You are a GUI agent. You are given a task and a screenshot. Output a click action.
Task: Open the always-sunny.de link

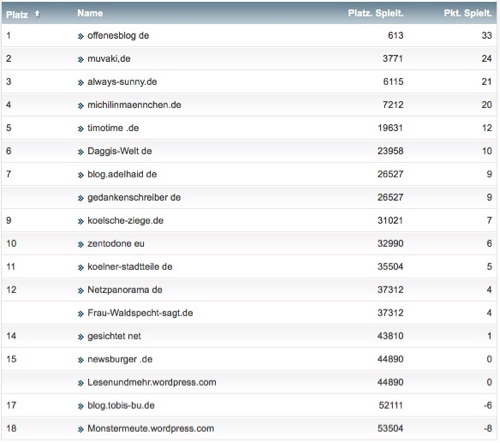122,82
